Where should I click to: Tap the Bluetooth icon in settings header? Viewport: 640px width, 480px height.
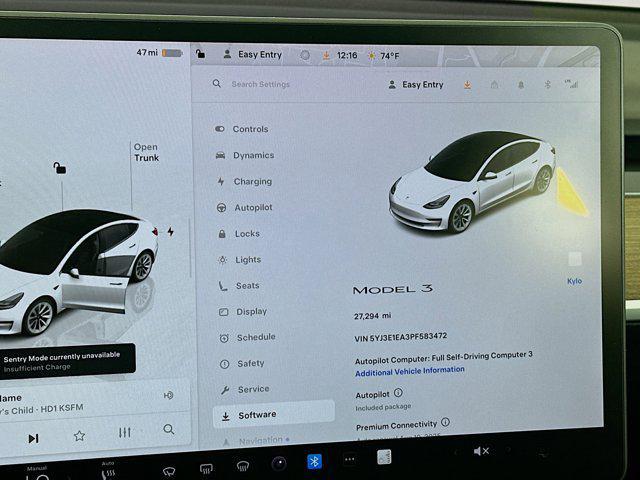(x=548, y=84)
